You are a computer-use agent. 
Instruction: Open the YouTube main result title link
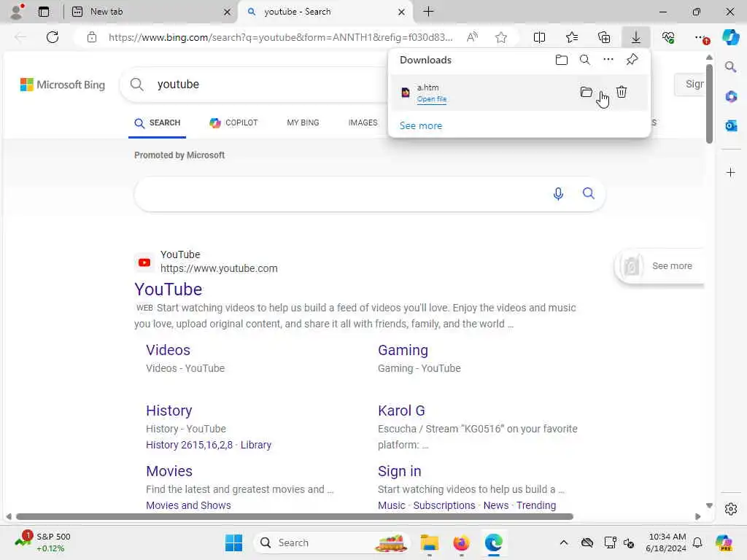169,289
